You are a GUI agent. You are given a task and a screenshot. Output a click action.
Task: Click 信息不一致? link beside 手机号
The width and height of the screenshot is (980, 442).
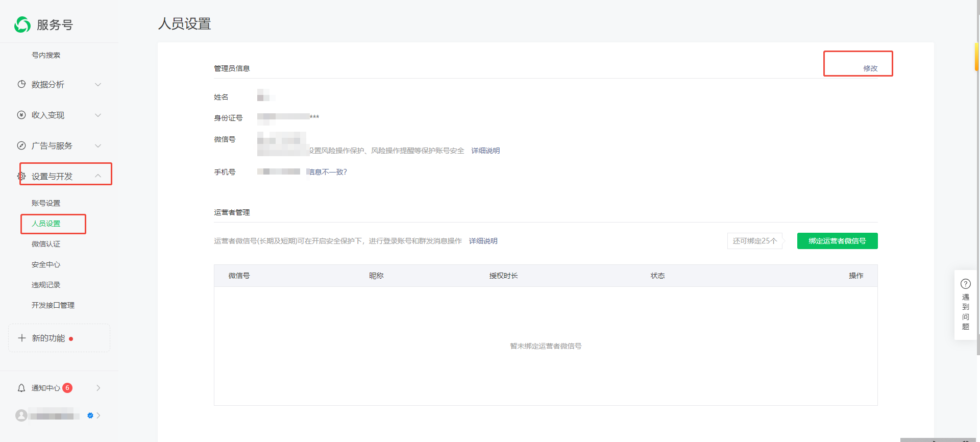pyautogui.click(x=328, y=172)
